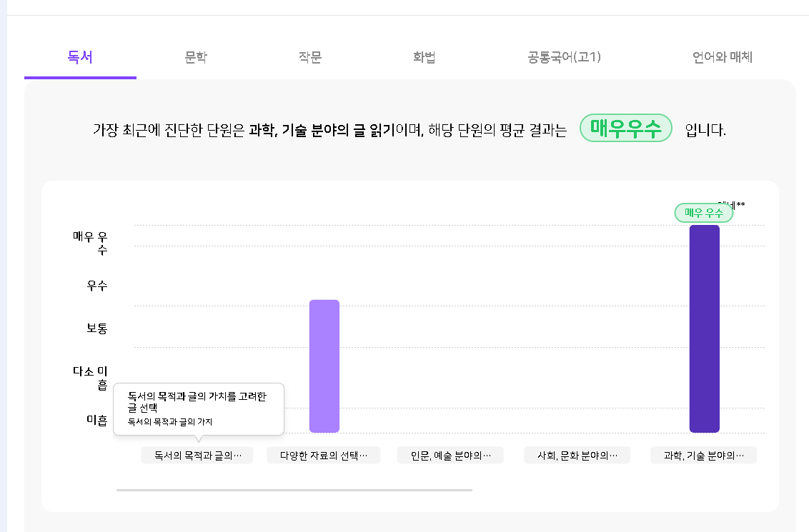This screenshot has height=532, width=809.
Task: Go to the 화법 tab
Action: [x=424, y=56]
